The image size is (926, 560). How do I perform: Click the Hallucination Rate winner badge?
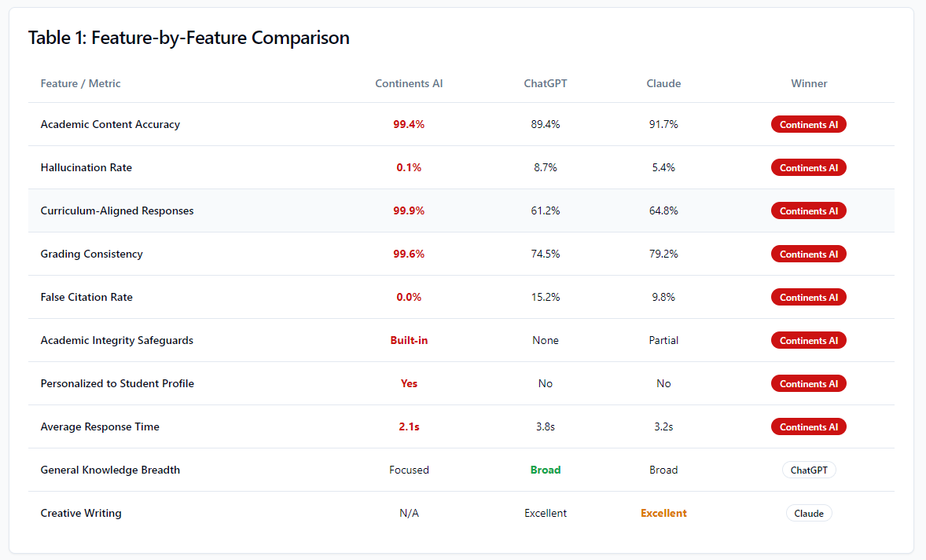[x=808, y=168]
